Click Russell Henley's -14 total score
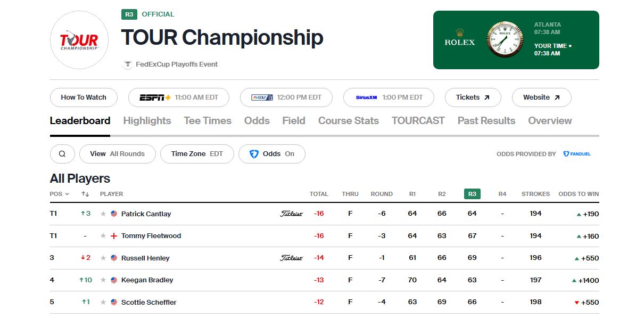This screenshot has height=326, width=644. pyautogui.click(x=319, y=258)
